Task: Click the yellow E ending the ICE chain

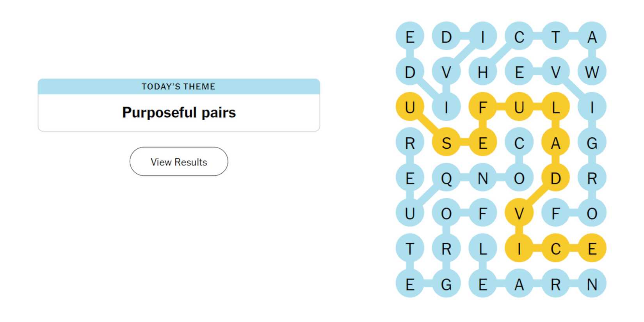Action: pos(592,248)
